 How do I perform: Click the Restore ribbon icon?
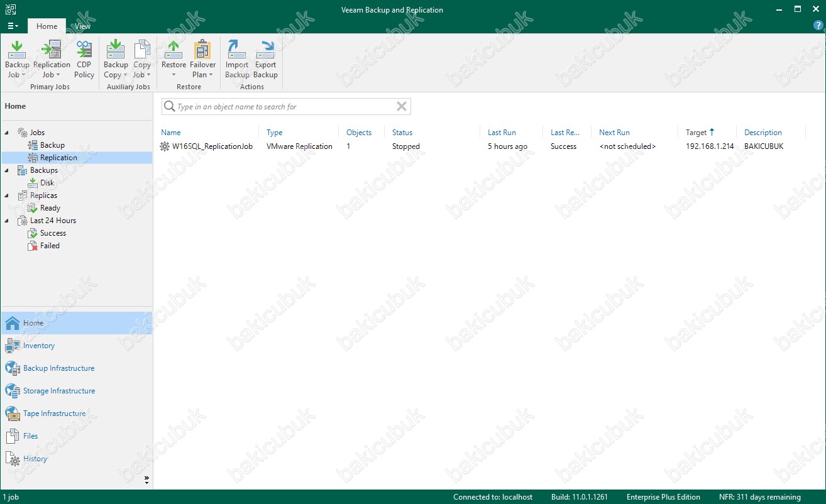tap(173, 49)
